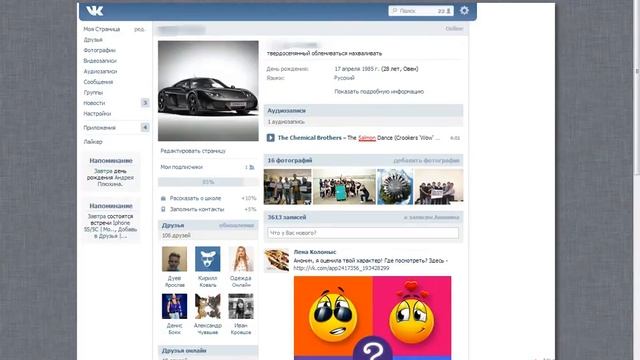Open Настройки in left menu
Viewport: 640px width, 360px height.
[x=97, y=114]
